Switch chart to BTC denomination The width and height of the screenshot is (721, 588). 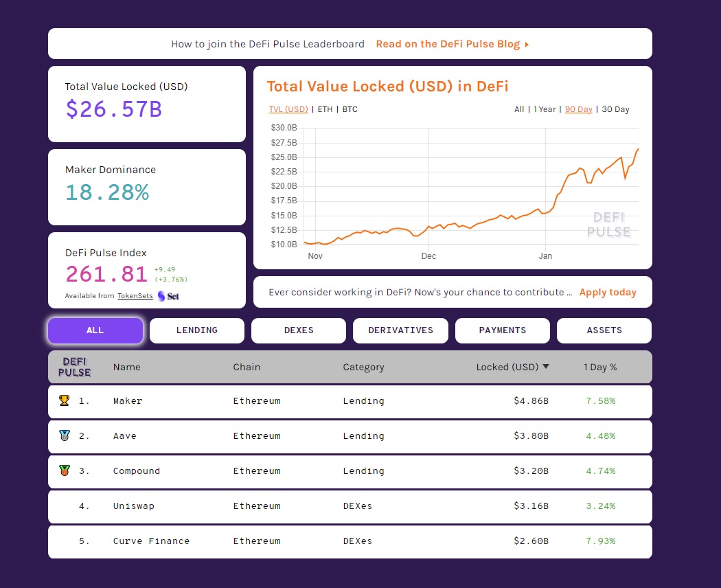(x=350, y=109)
